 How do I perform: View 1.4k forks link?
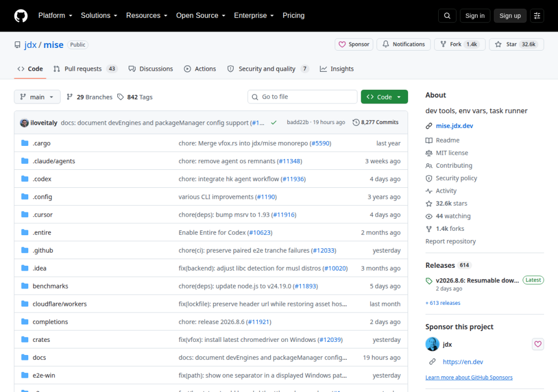[445, 229]
